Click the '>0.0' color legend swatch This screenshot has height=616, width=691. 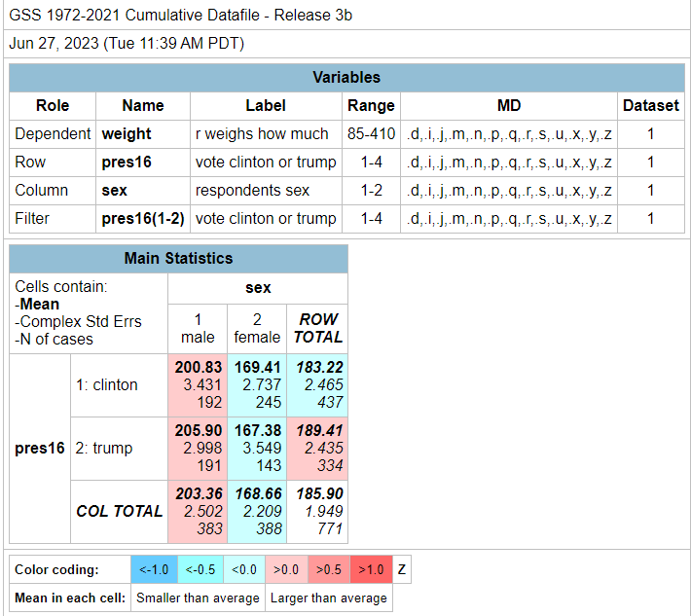pyautogui.click(x=286, y=569)
